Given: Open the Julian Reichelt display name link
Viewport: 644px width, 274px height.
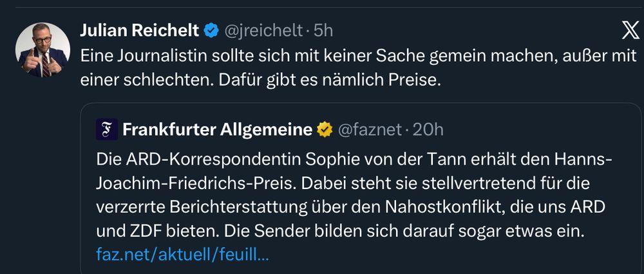Looking at the screenshot, I should point(139,30).
